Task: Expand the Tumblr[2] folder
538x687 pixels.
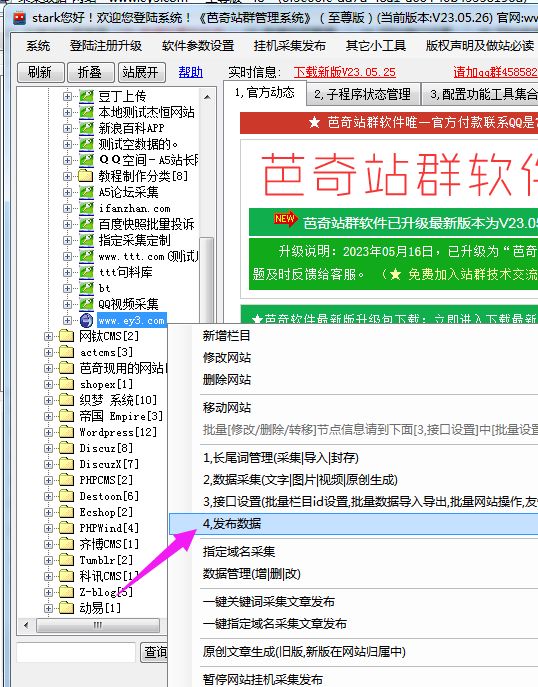Action: (x=48, y=560)
